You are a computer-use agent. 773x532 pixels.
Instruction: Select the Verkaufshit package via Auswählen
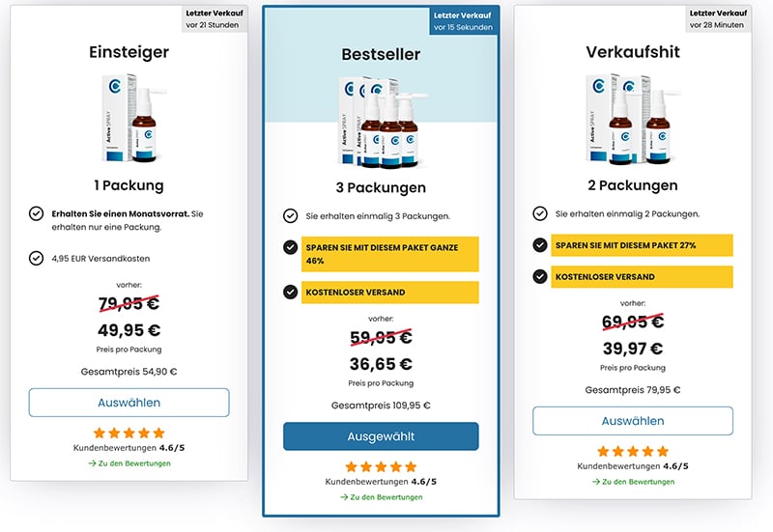pyautogui.click(x=633, y=421)
